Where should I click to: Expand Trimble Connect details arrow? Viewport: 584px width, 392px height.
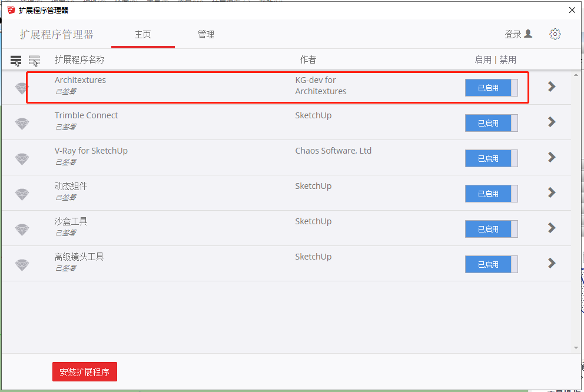(x=552, y=122)
